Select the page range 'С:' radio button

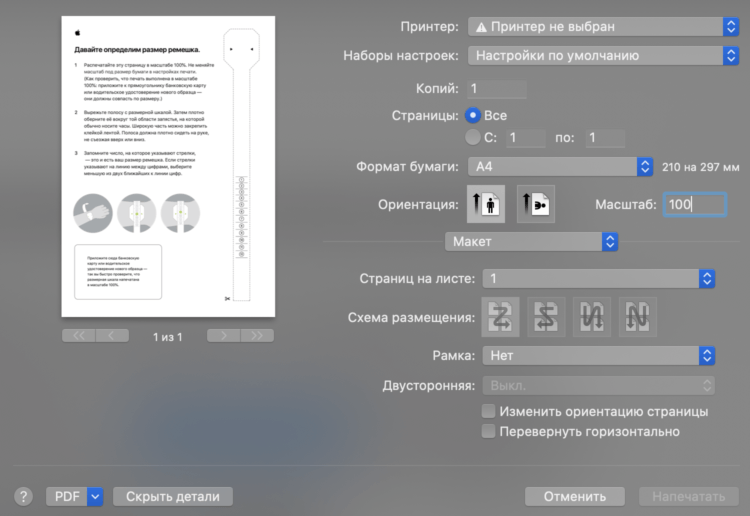click(x=473, y=138)
